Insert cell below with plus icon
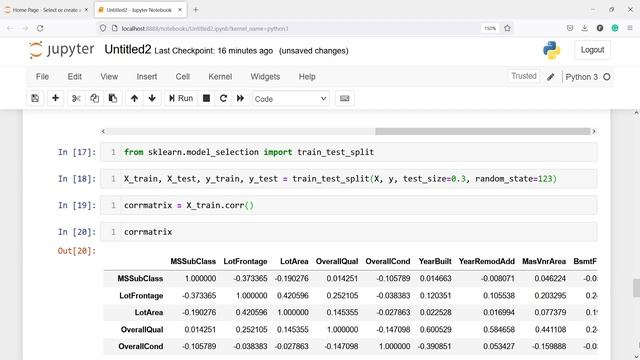The width and height of the screenshot is (640, 360). tap(55, 98)
